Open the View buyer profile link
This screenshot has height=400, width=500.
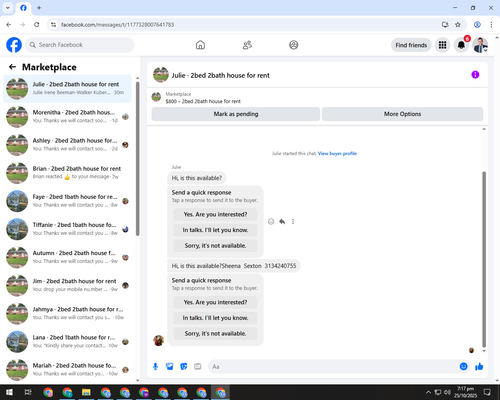(337, 153)
